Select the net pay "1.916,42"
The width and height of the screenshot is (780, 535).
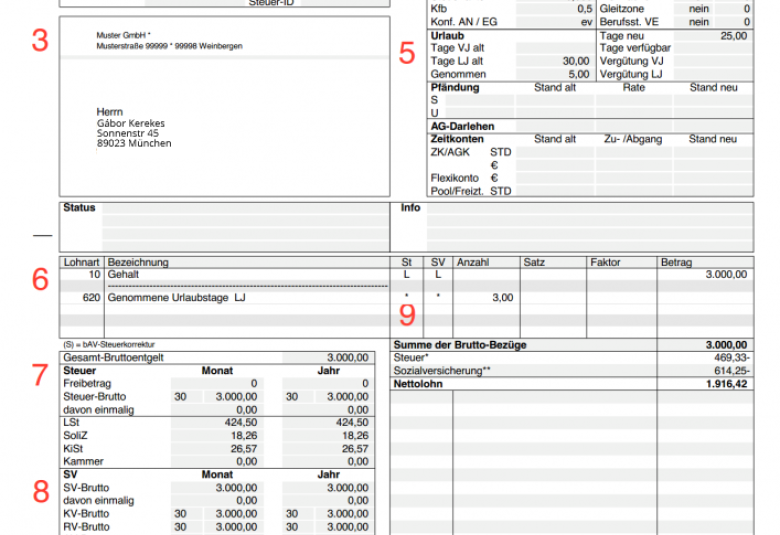pyautogui.click(x=726, y=384)
